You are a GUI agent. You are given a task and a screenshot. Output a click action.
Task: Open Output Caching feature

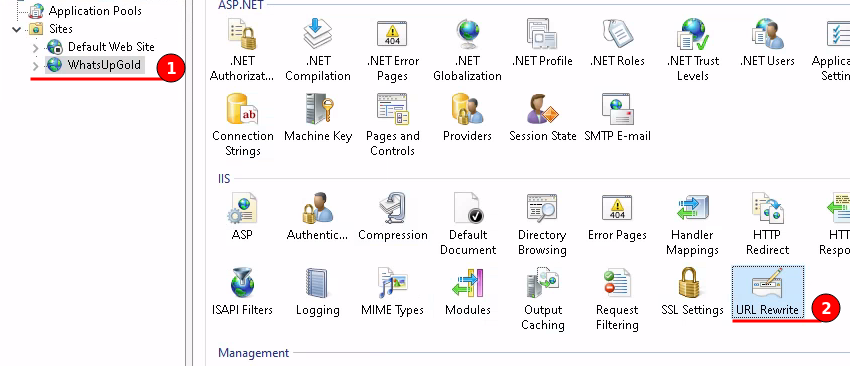pyautogui.click(x=542, y=299)
